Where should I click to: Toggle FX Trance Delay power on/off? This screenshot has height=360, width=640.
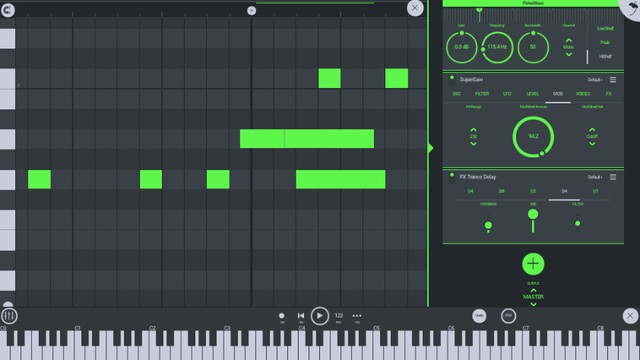pos(451,176)
